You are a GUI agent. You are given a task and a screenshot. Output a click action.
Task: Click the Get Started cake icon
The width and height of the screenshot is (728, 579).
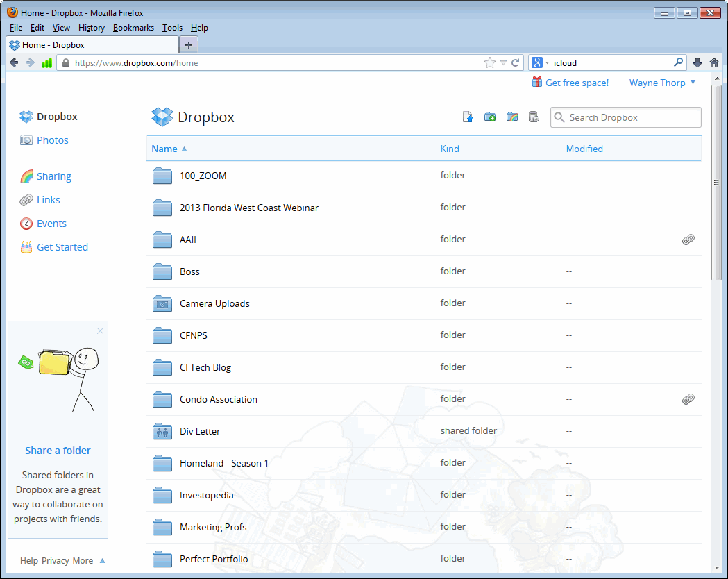pyautogui.click(x=26, y=247)
